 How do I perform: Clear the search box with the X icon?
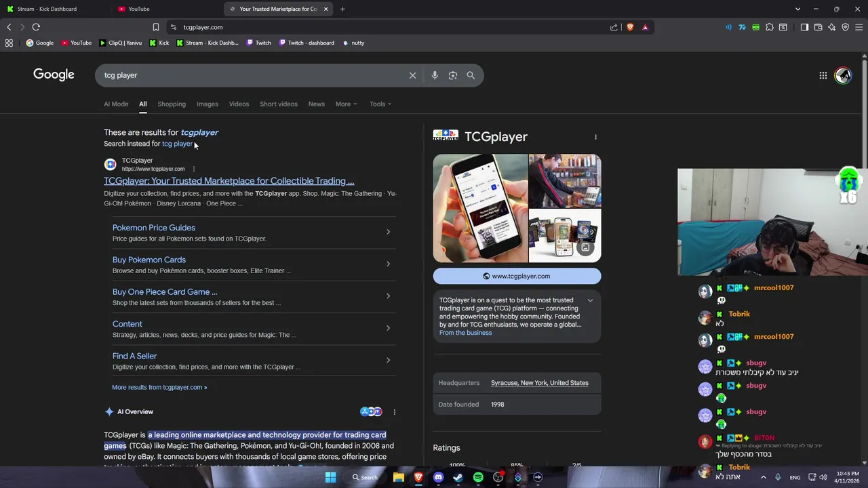pos(412,75)
